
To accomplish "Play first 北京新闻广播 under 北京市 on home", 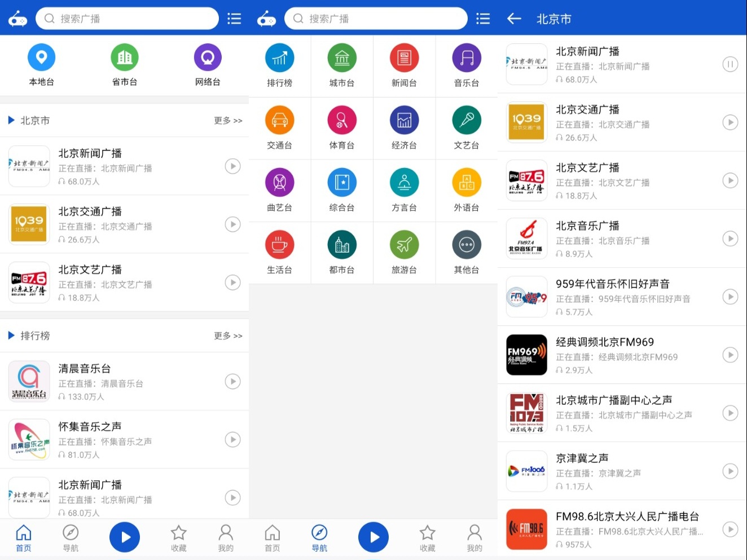I will pos(232,166).
